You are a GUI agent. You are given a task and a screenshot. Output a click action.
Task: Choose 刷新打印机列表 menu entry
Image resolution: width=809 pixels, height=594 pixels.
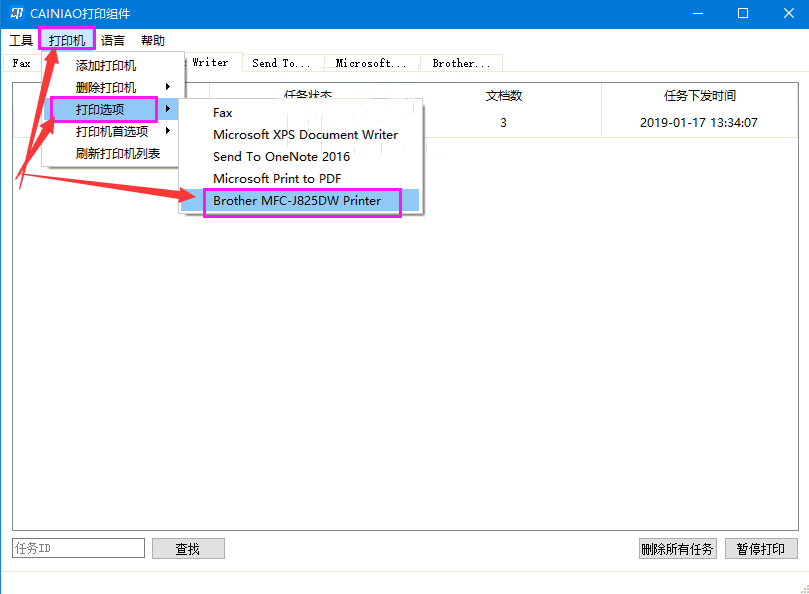(118, 153)
